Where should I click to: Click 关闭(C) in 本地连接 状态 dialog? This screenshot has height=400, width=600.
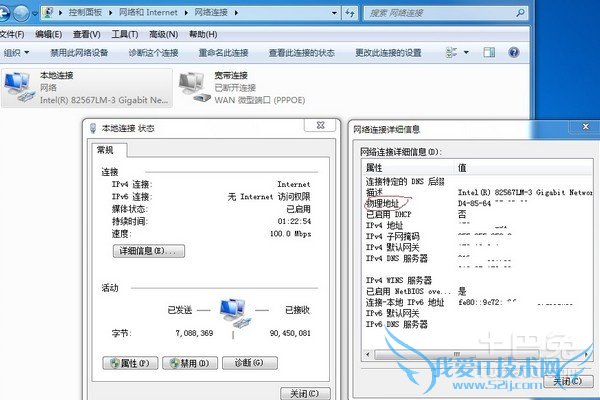305,393
